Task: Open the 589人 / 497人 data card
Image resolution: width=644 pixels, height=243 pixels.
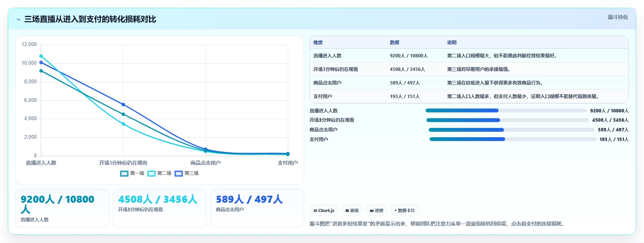Action: (x=257, y=208)
